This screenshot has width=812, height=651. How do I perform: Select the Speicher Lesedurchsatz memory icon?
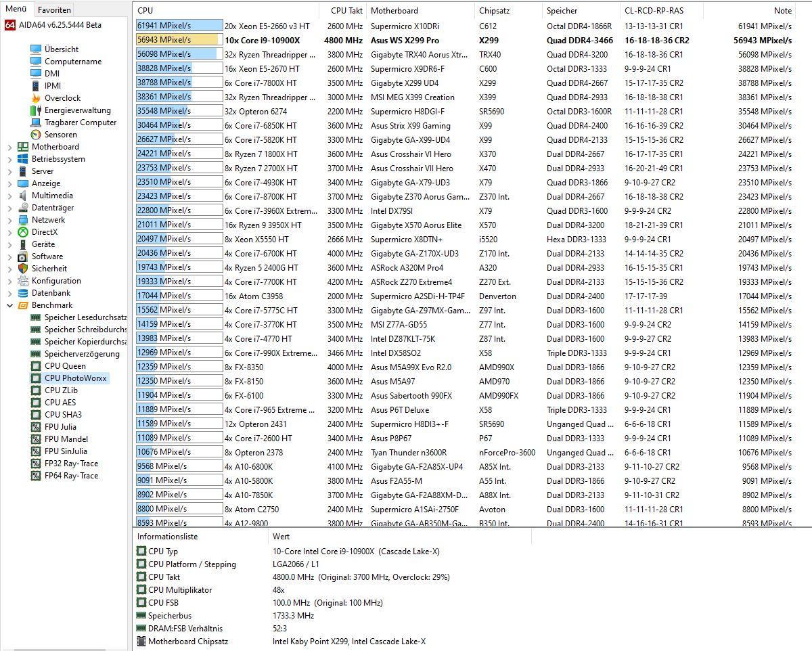pyautogui.click(x=36, y=317)
